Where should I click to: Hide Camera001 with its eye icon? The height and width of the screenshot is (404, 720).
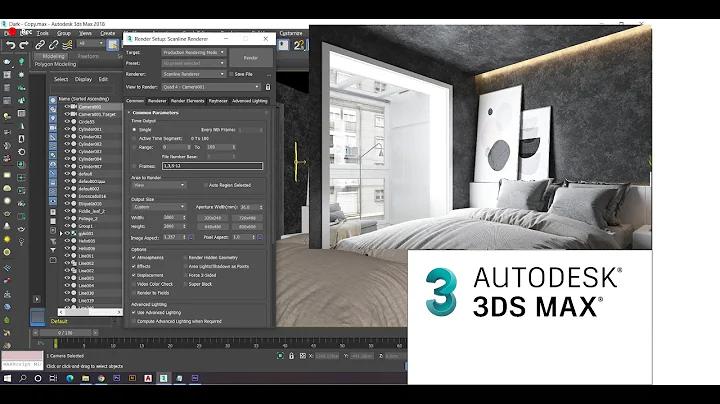coord(67,107)
